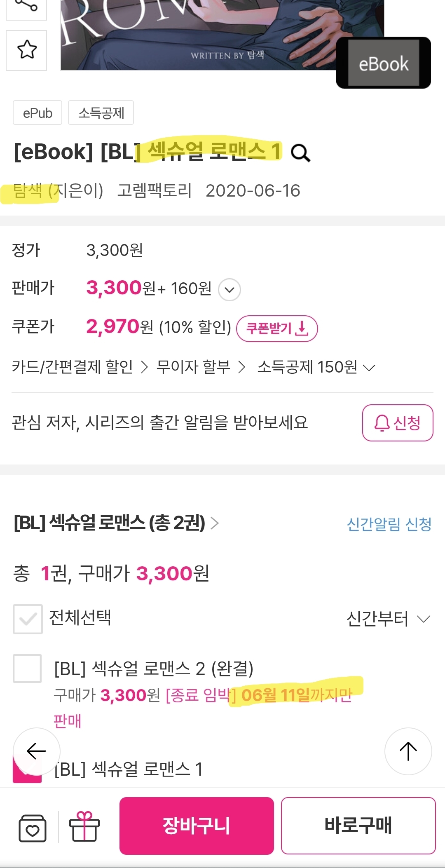Image resolution: width=445 pixels, height=868 pixels.
Task: Tap the scroll-to-top arrow button
Action: [408, 751]
